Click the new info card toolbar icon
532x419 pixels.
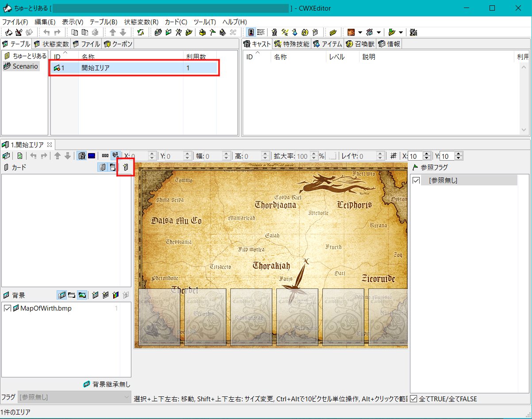pos(315,32)
